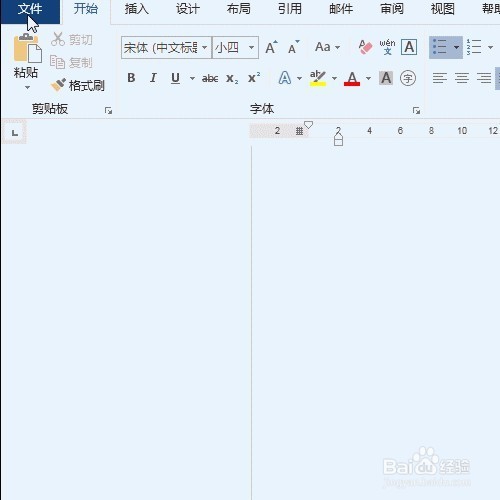Click the enclosed character 字 icon
Screen dimensions: 500x500
click(x=408, y=78)
